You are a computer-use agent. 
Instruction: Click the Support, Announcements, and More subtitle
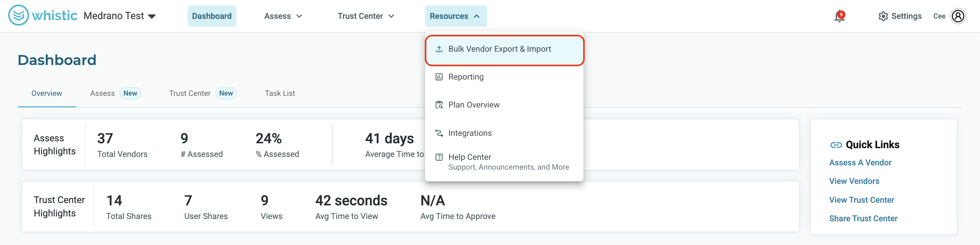point(508,167)
